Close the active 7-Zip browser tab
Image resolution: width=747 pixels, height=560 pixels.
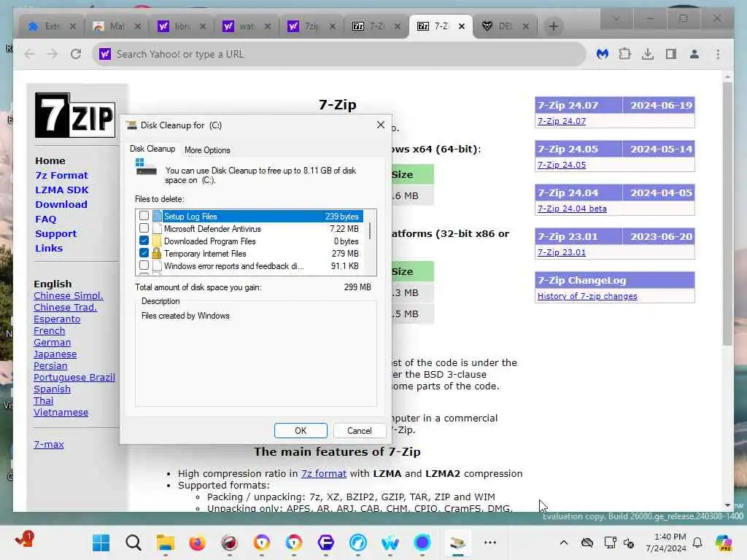click(x=461, y=26)
